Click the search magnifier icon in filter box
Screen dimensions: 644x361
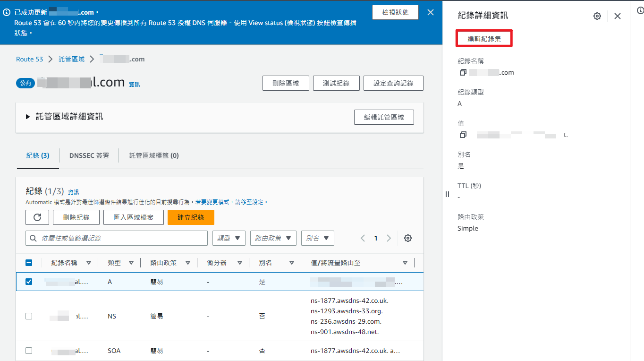pyautogui.click(x=34, y=239)
